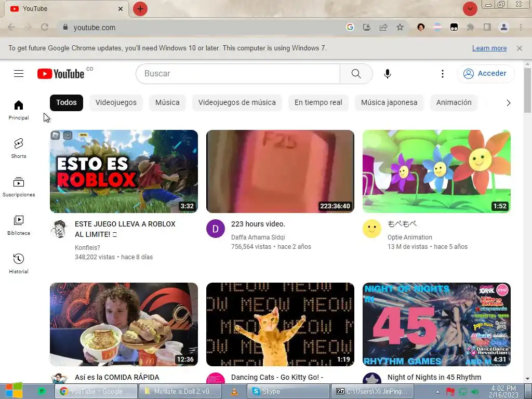Open the Chrome profile avatar
The height and width of the screenshot is (399, 532).
click(x=504, y=27)
